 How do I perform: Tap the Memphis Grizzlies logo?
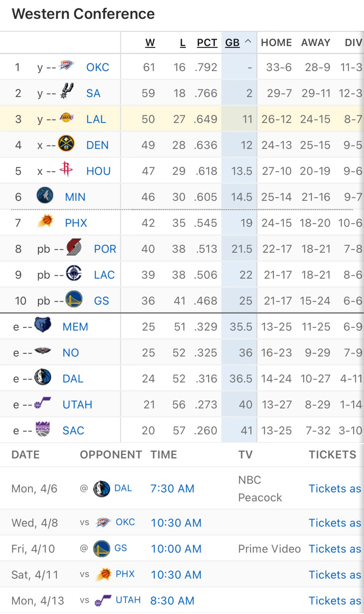coord(43,324)
